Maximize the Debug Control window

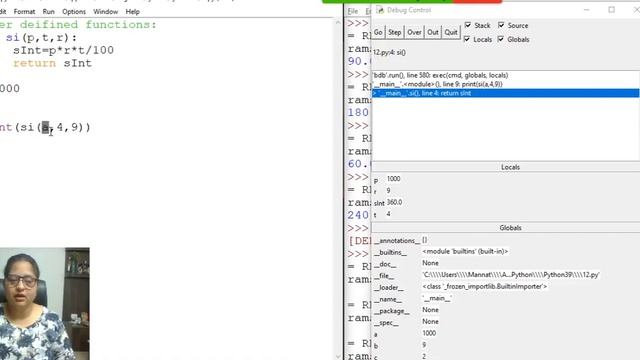coord(611,10)
